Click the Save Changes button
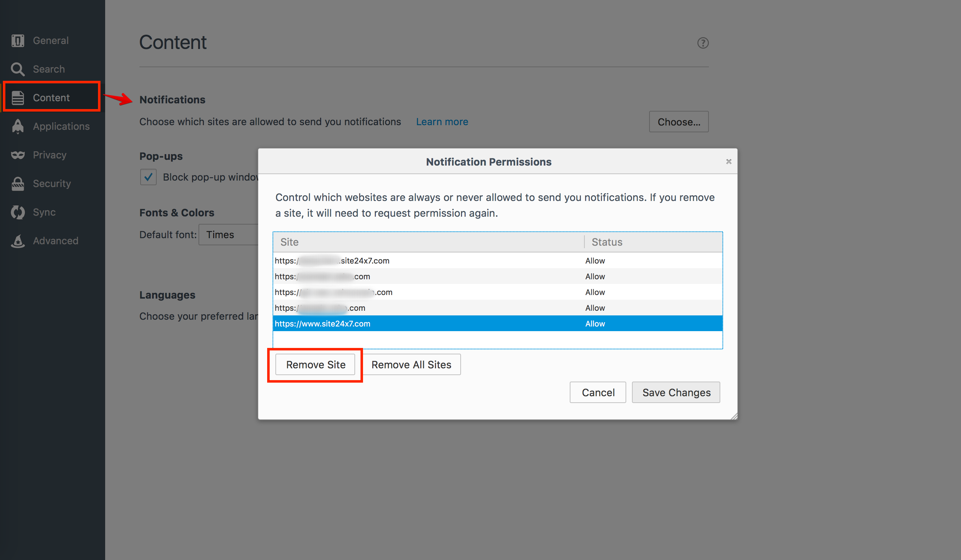 [676, 392]
